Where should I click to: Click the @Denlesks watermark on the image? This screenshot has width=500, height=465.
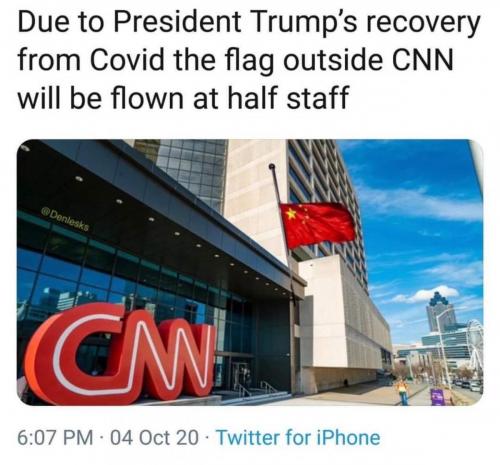pos(65,219)
